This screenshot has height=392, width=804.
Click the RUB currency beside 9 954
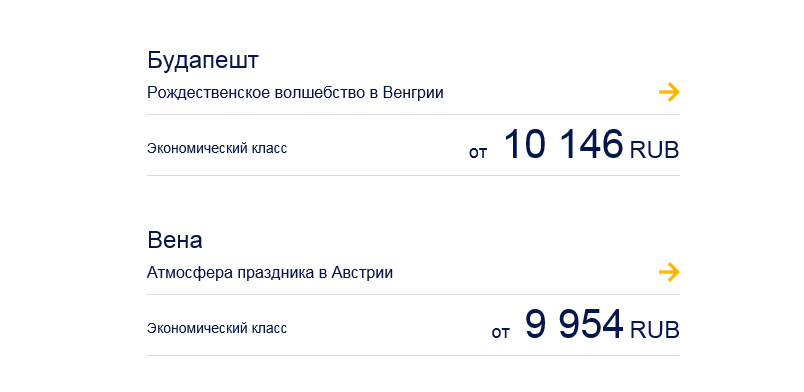[654, 330]
